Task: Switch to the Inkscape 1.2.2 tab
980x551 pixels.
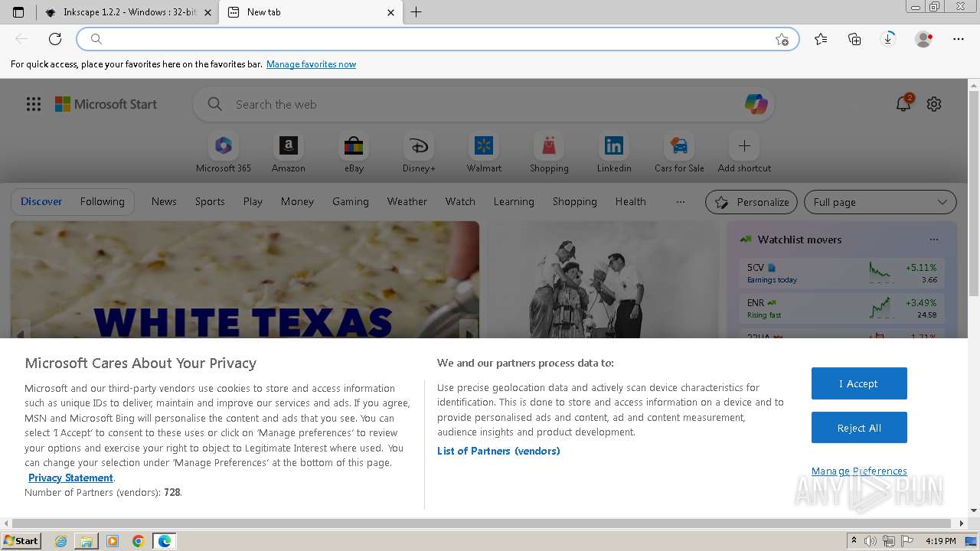Action: pos(127,12)
